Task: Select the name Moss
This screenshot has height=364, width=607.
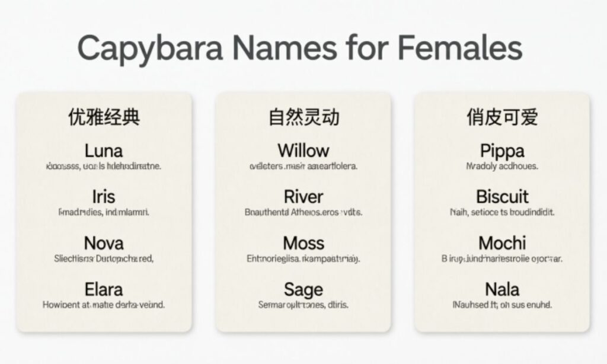Action: 303,243
